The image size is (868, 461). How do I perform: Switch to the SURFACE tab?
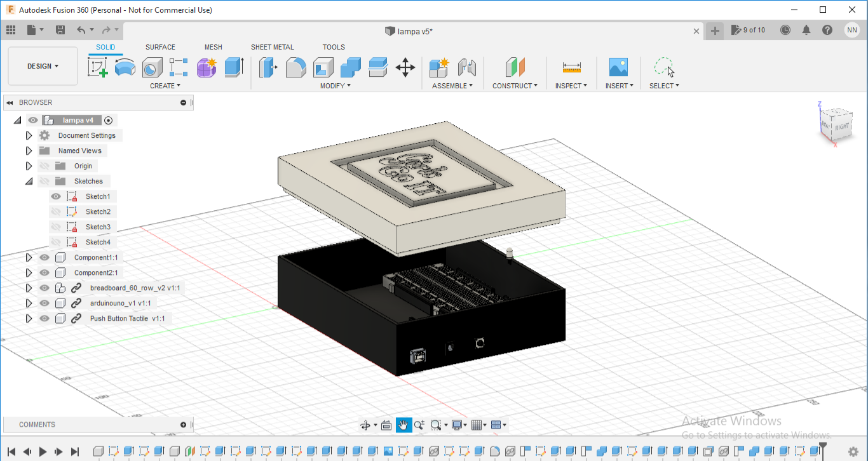pos(160,47)
